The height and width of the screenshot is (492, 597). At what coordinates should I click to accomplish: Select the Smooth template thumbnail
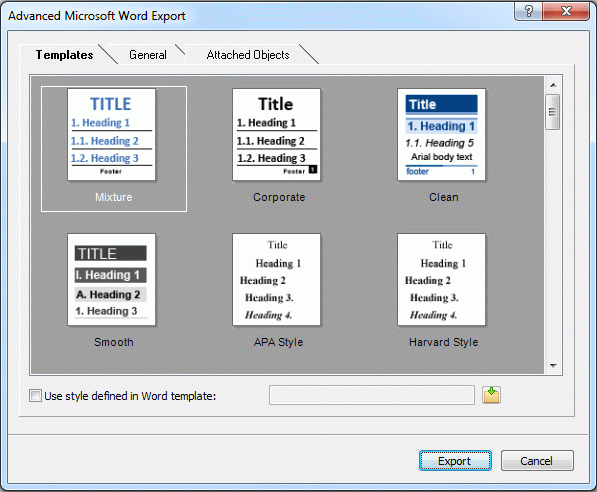(x=112, y=280)
